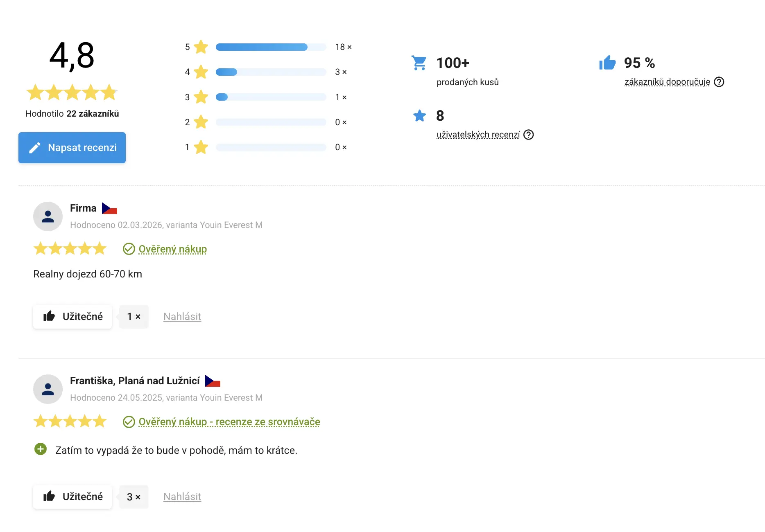Mark Františka's review as Užitečné
Image resolution: width=765 pixels, height=532 pixels.
72,496
